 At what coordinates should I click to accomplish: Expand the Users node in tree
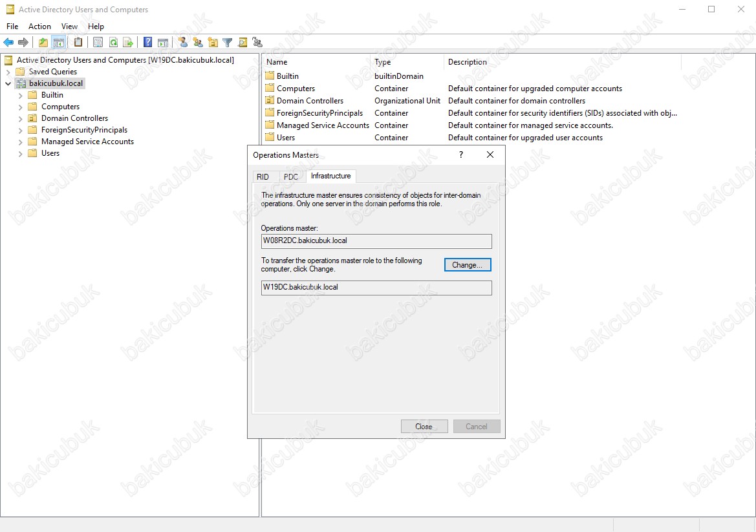[21, 154]
